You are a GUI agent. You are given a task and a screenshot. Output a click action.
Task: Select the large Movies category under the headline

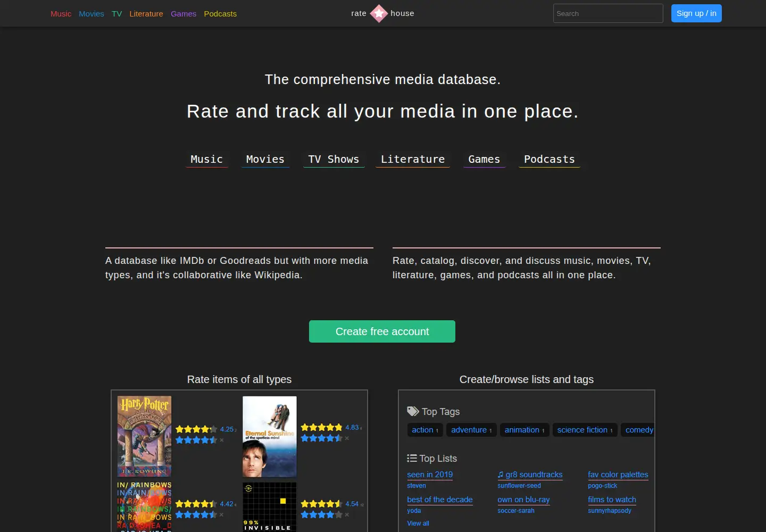coord(265,160)
